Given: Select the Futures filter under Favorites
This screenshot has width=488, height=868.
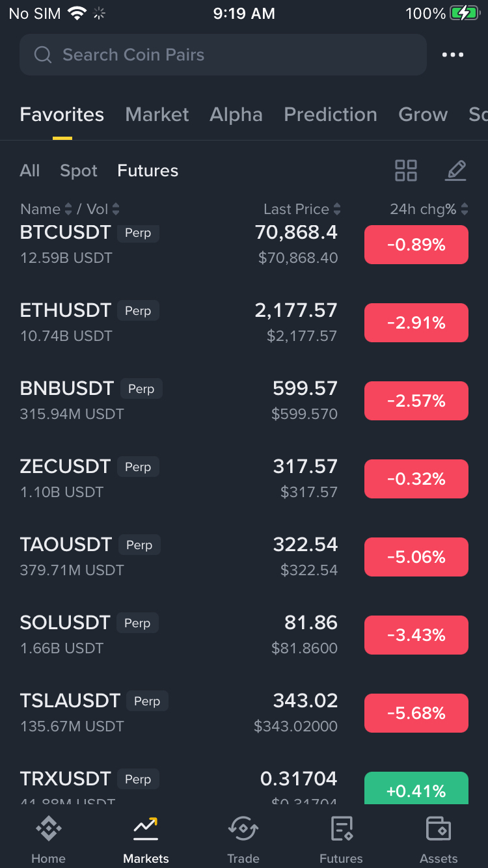Looking at the screenshot, I should [148, 170].
